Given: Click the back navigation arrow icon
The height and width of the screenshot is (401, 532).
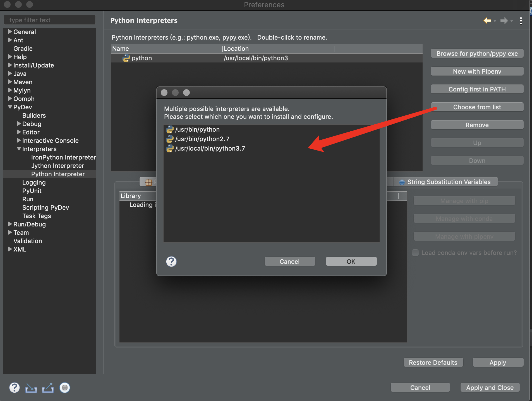Looking at the screenshot, I should pos(487,21).
